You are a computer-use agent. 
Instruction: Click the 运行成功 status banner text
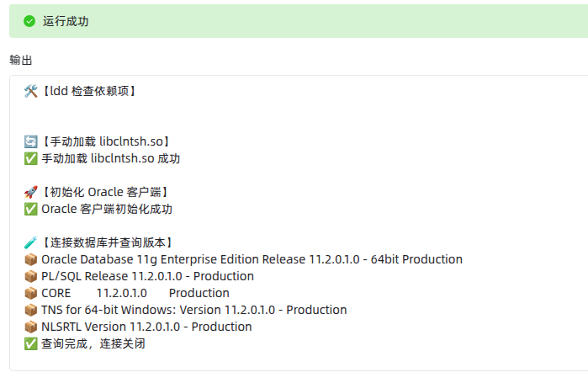coord(66,21)
